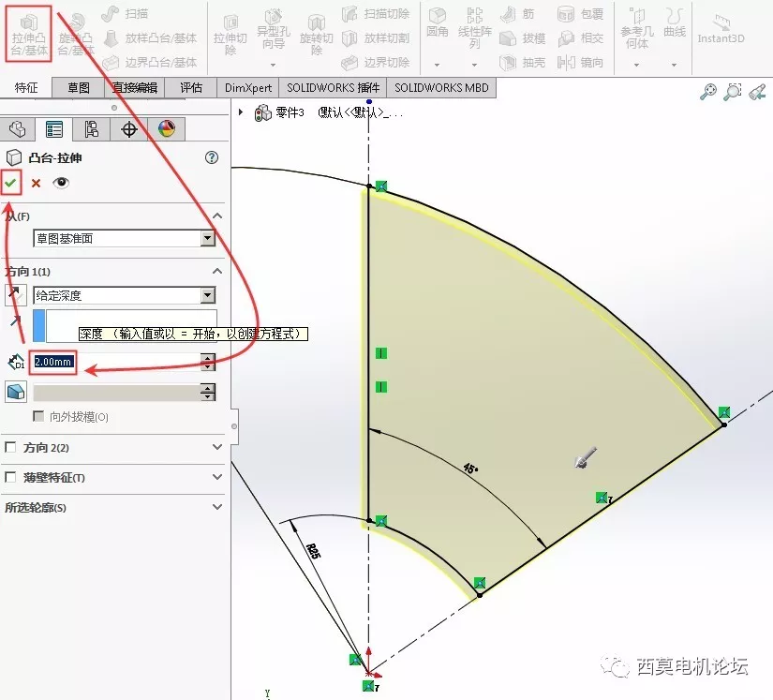
Task: Expand the Thin Feature section chevron
Action: coord(217,477)
